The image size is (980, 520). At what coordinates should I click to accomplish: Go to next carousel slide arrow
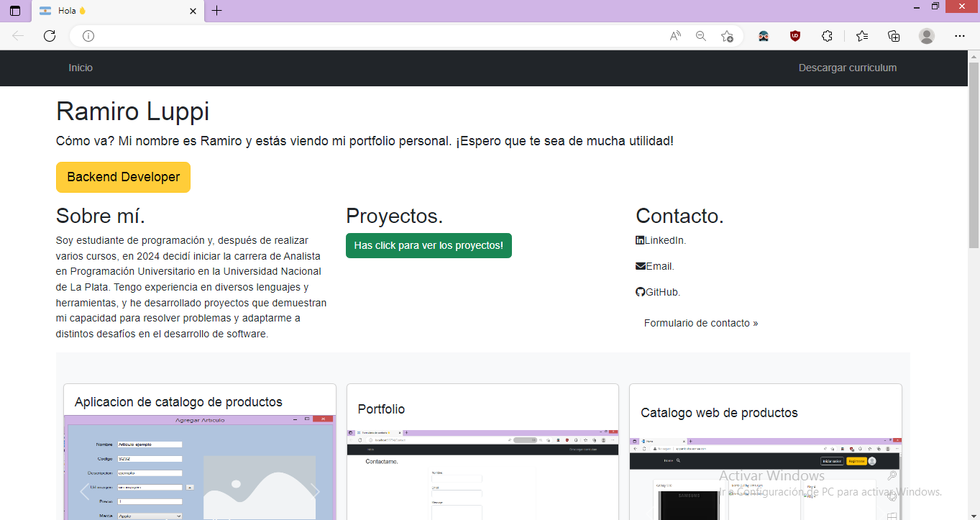point(314,491)
